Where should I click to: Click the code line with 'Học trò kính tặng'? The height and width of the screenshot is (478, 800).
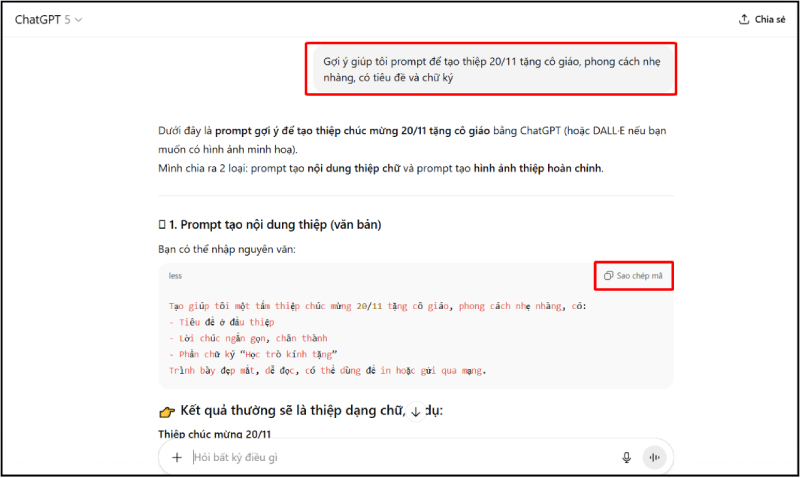(253, 355)
